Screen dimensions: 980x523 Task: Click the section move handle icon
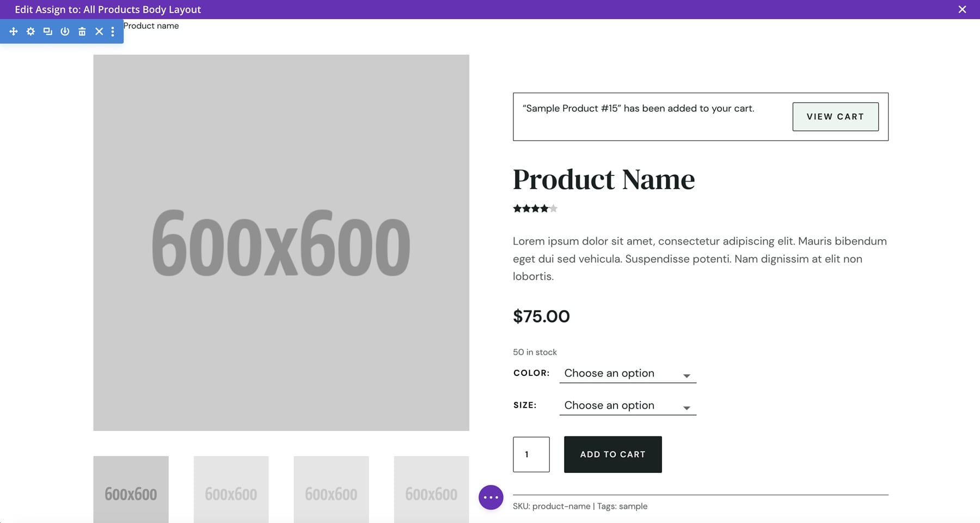(x=14, y=32)
